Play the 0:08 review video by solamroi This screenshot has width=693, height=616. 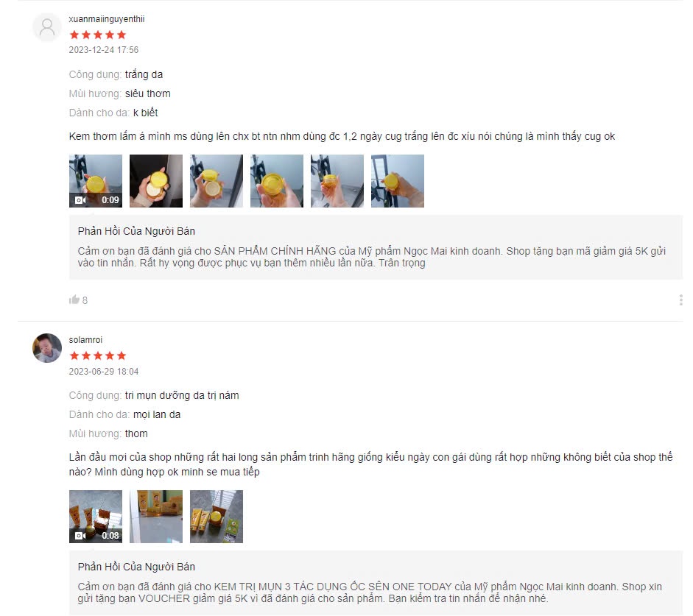[96, 517]
